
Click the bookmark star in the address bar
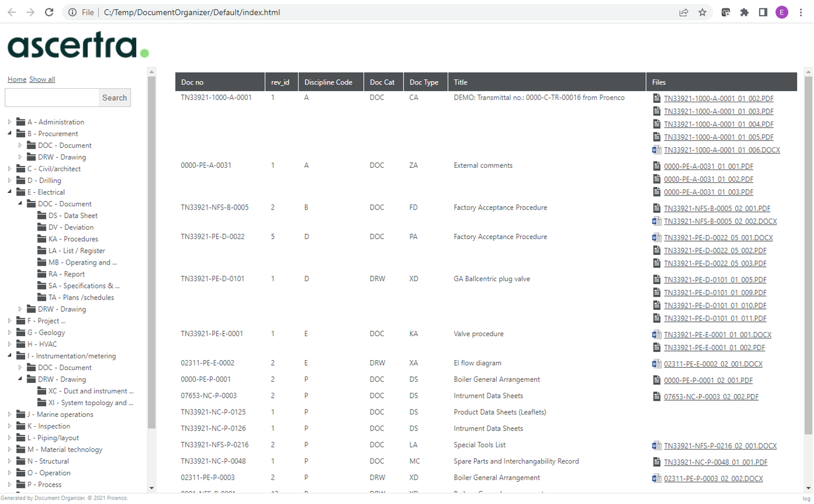pos(703,12)
